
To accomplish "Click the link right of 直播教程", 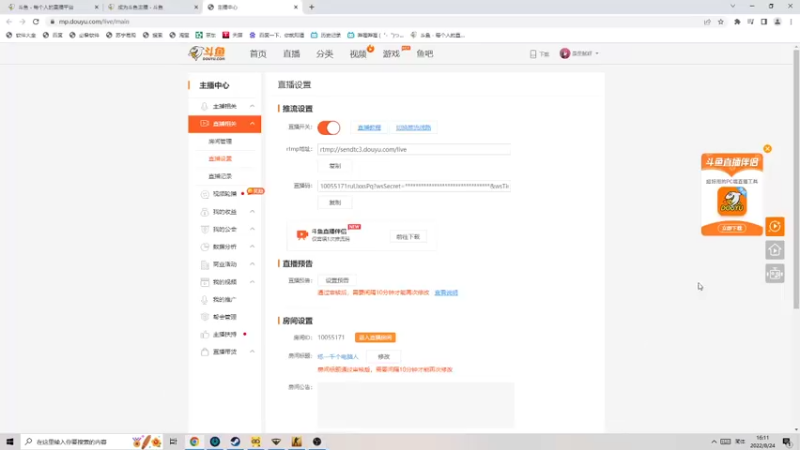I will tap(413, 128).
